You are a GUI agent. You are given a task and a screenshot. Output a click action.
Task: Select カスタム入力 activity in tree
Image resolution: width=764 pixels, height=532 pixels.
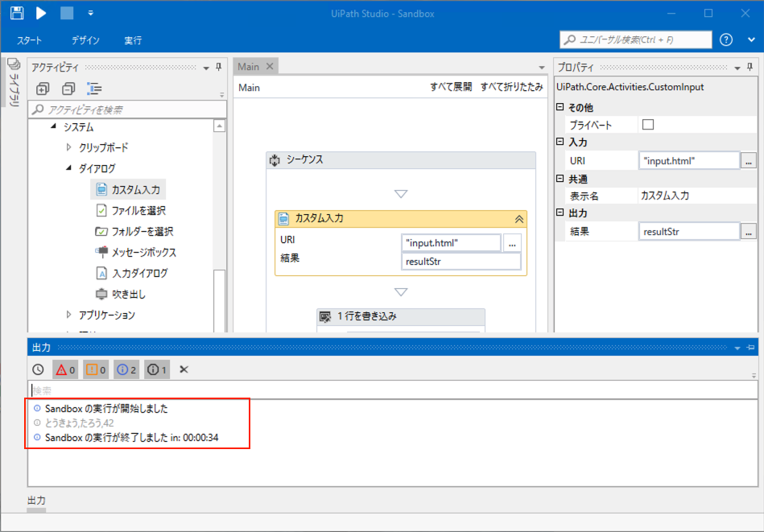(128, 189)
